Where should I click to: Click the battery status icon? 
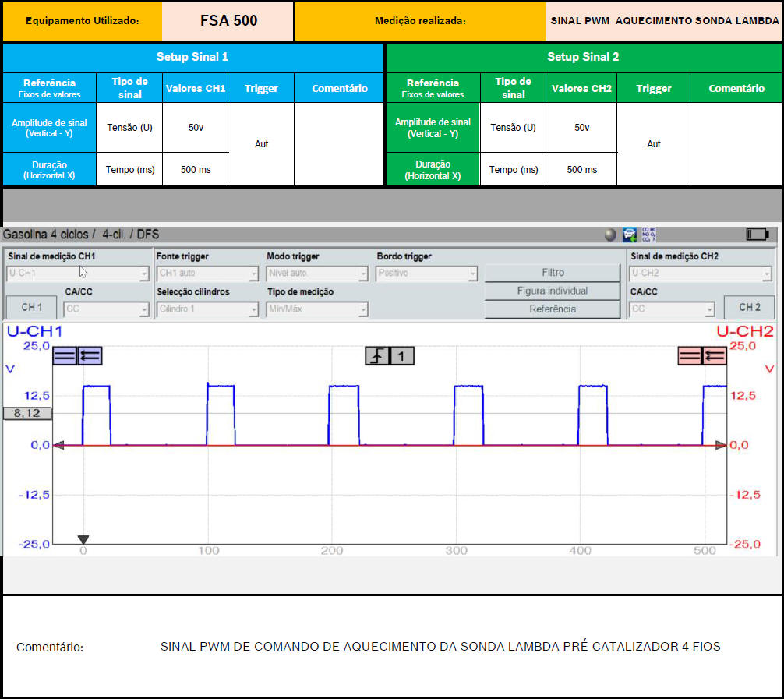click(x=756, y=235)
